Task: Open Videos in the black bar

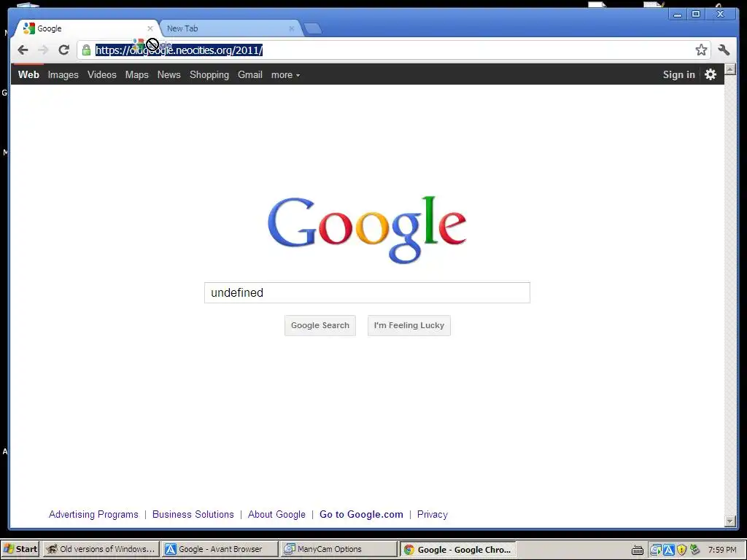Action: [x=102, y=75]
